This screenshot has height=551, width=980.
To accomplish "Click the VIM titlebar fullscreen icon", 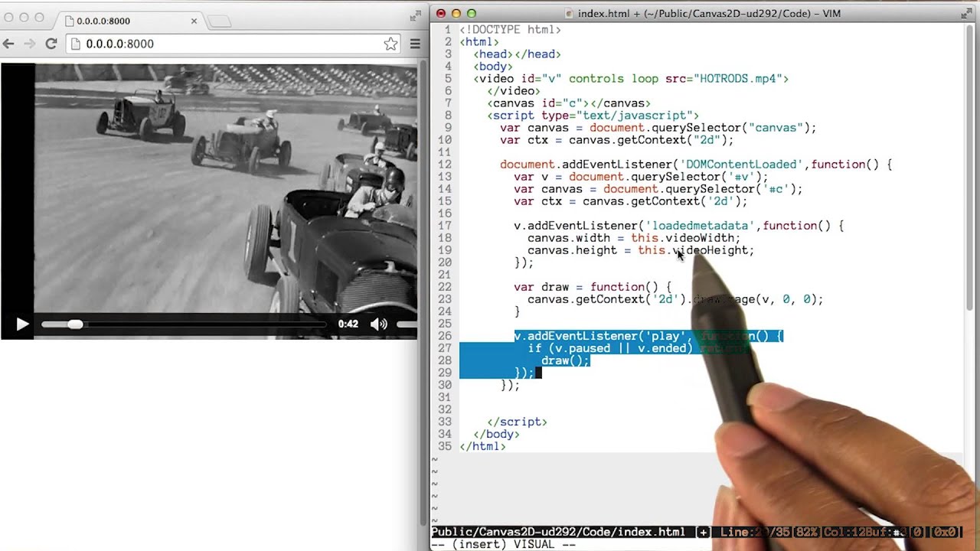I will click(967, 13).
